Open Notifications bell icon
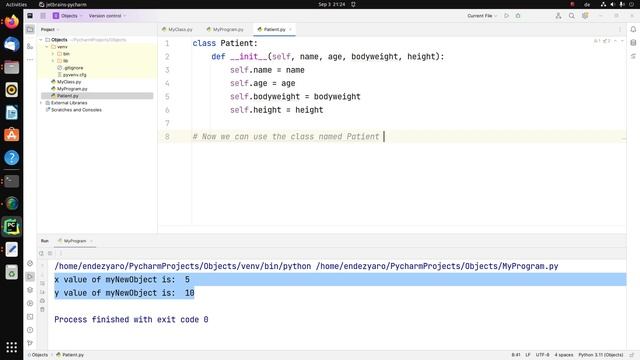This screenshot has height=360, width=640. click(633, 29)
